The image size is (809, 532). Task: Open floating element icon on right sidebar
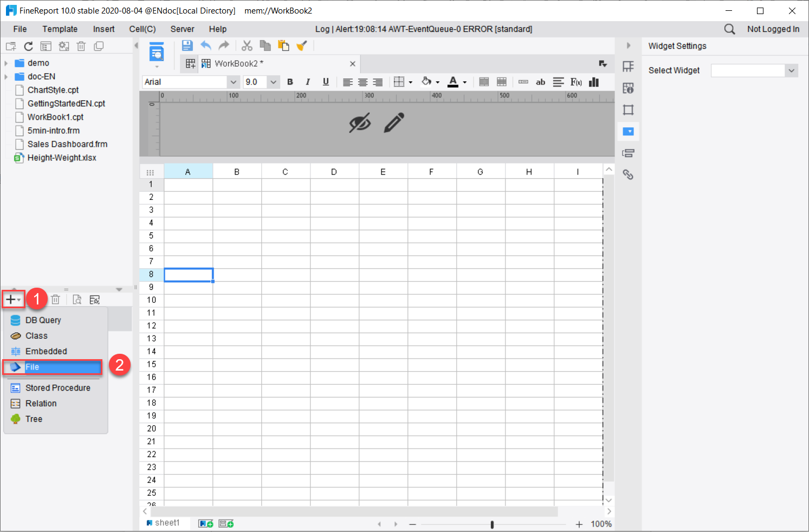point(628,110)
